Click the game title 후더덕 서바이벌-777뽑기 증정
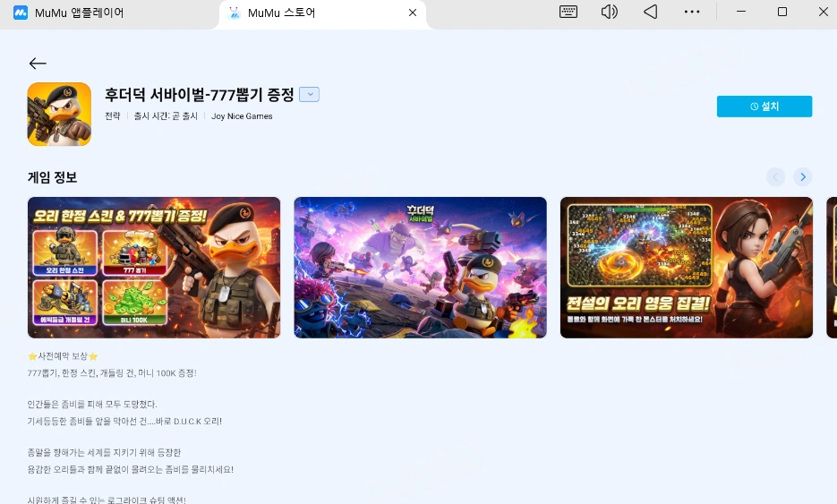The height and width of the screenshot is (504, 837). [199, 95]
